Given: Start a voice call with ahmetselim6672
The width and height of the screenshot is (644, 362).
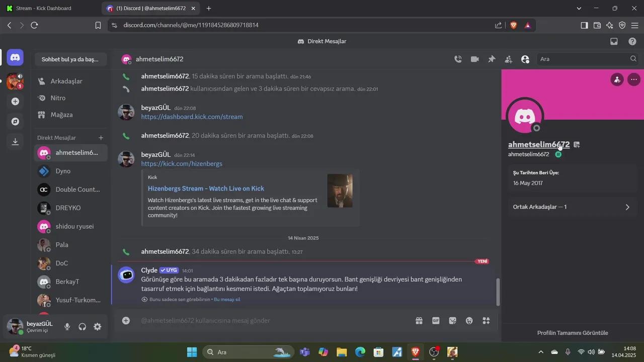Looking at the screenshot, I should 458,59.
